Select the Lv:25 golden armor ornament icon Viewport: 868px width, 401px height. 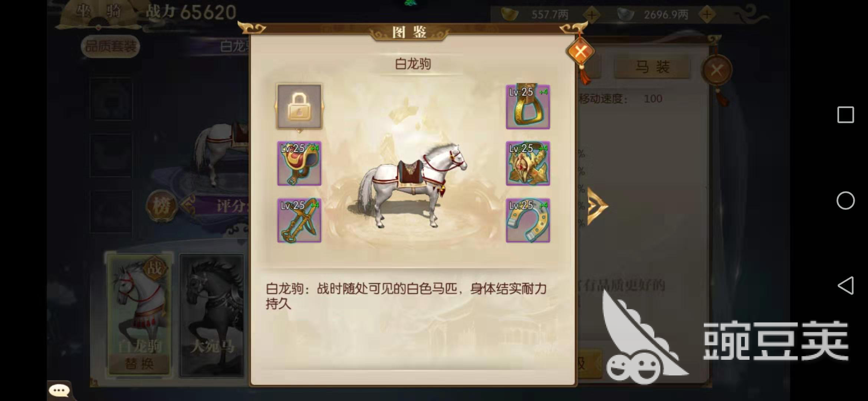[x=528, y=163]
